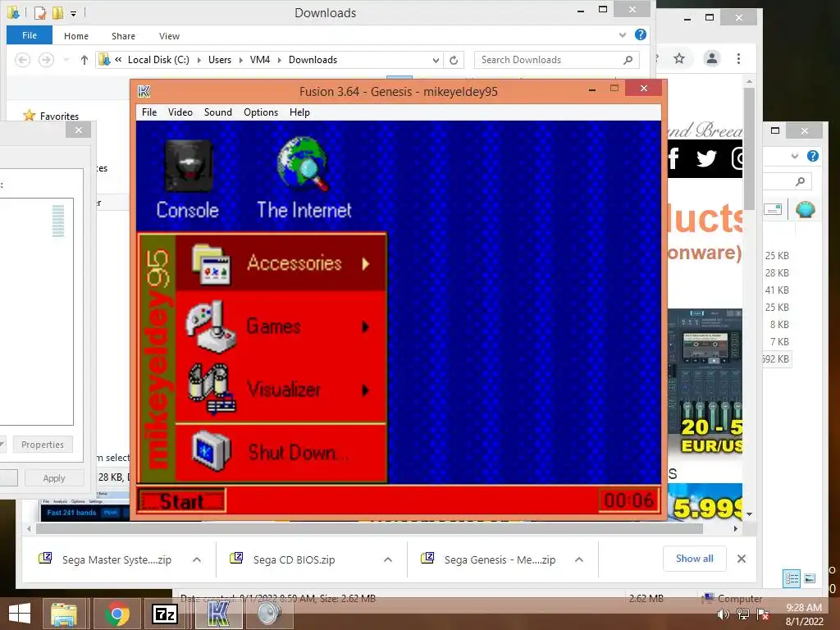Image resolution: width=840 pixels, height=630 pixels.
Task: Choose Shut Down... in the start menu
Action: pos(281,453)
